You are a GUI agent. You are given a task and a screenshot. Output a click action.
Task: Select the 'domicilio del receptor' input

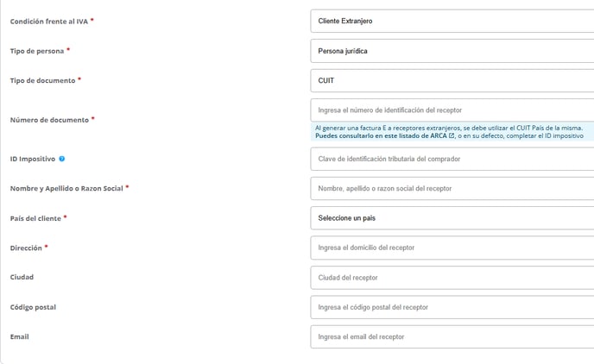(x=451, y=248)
